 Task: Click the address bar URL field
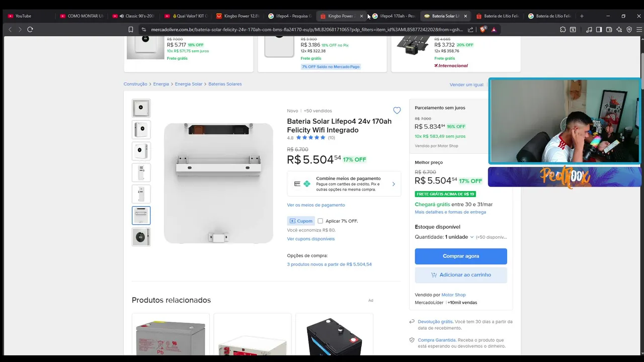tap(307, 30)
